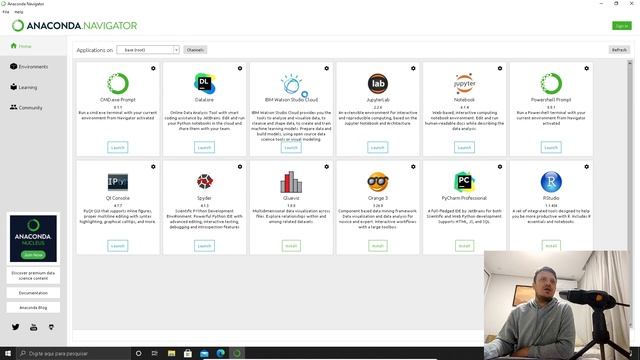This screenshot has height=360, width=640.
Task: Click the Channels button
Action: [195, 50]
